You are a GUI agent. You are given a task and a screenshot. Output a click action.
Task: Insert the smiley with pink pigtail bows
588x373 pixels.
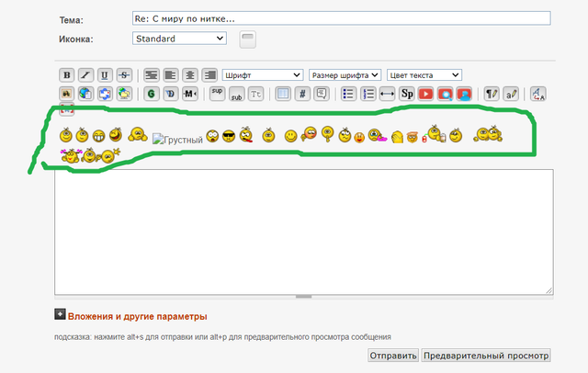[71, 156]
